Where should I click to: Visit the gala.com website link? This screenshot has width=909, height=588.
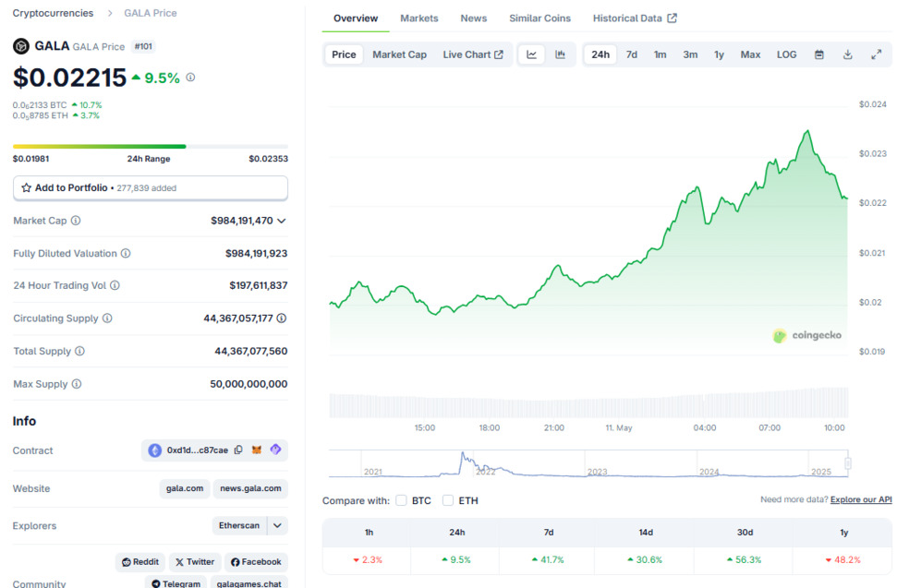(x=185, y=488)
